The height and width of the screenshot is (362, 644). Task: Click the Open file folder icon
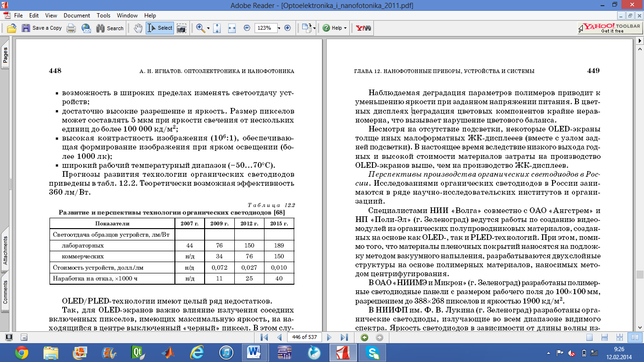tap(12, 28)
